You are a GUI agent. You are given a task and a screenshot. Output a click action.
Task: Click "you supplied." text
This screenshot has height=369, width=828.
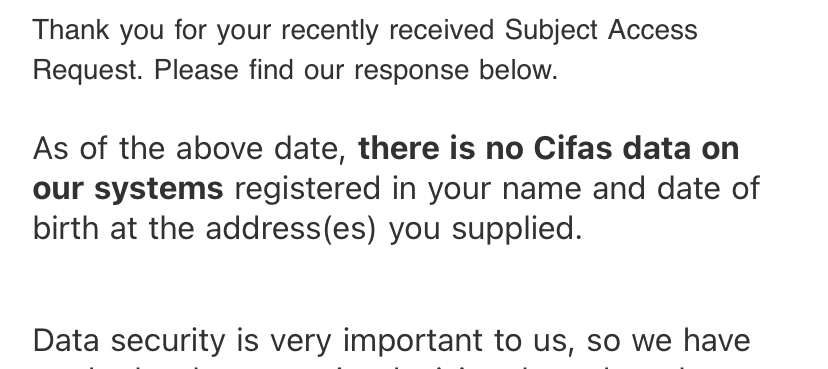coord(485,230)
